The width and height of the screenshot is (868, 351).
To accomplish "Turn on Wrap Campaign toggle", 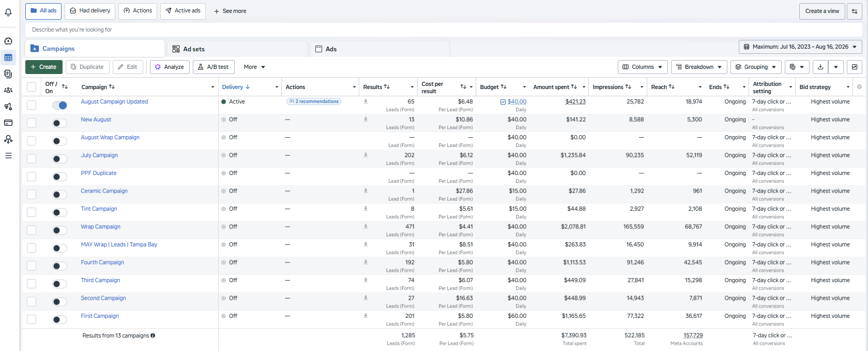I will [x=60, y=230].
